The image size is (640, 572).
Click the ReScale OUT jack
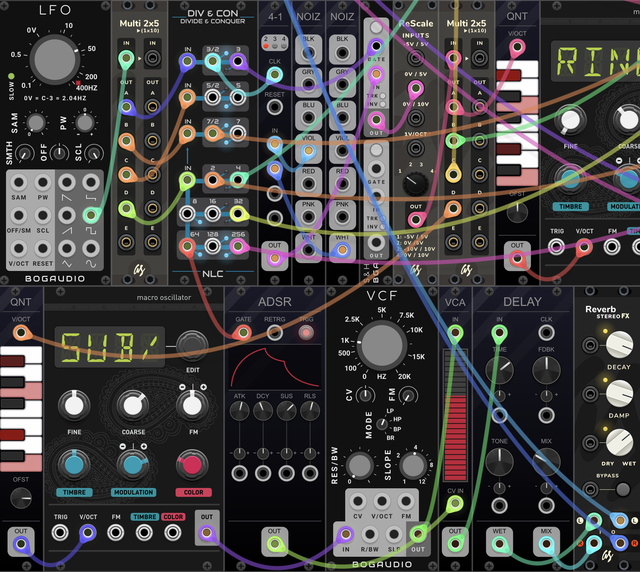tap(416, 219)
